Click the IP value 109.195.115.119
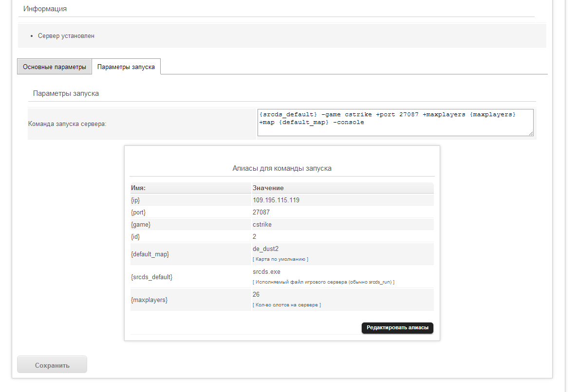The image size is (576, 392). (x=276, y=200)
